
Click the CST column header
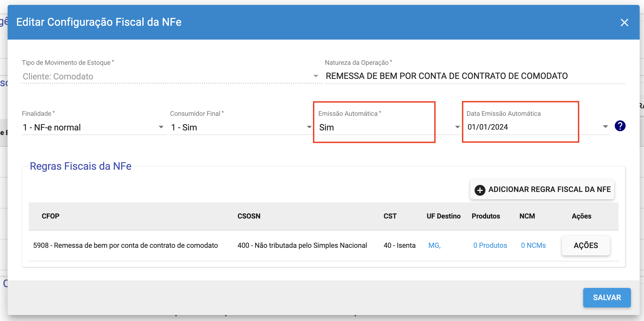point(390,216)
